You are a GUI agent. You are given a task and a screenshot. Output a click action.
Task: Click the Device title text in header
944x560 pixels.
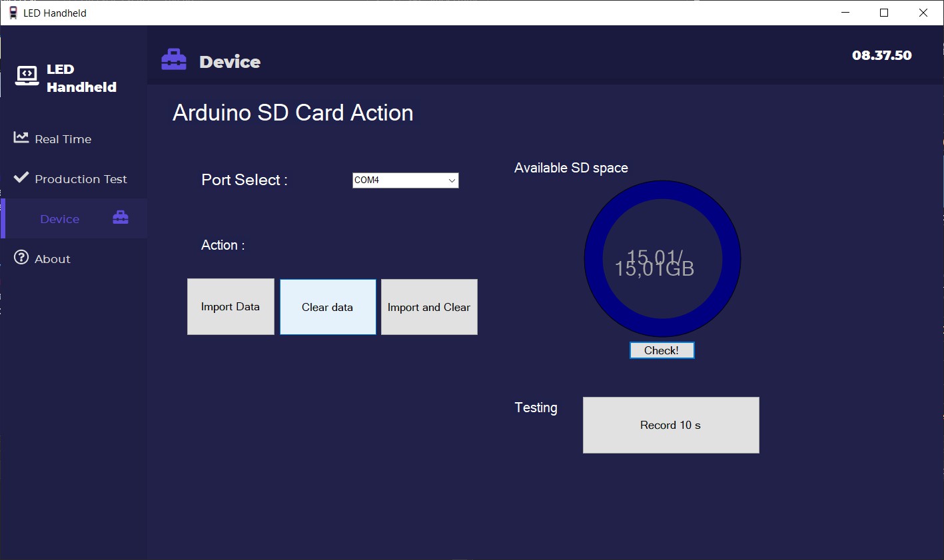230,62
